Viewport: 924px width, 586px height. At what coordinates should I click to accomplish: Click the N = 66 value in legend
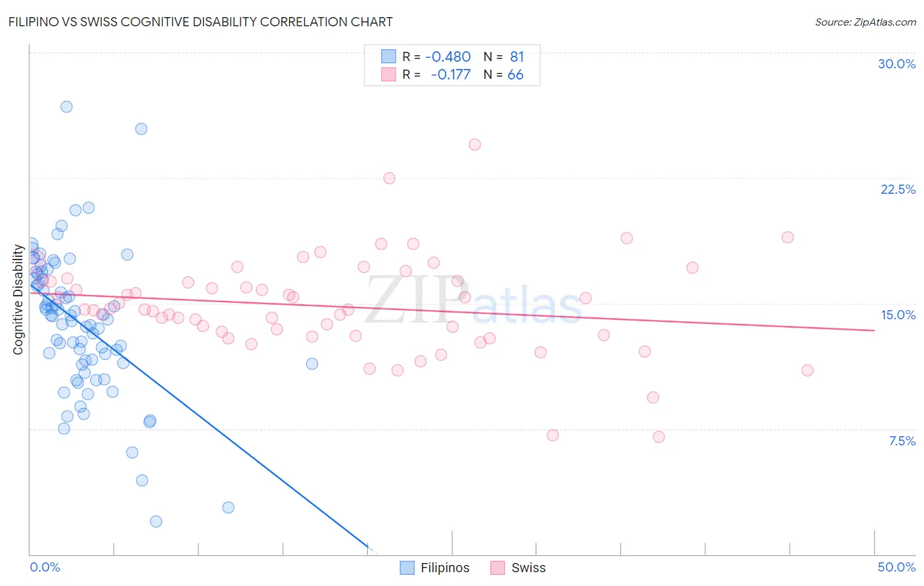tap(503, 74)
